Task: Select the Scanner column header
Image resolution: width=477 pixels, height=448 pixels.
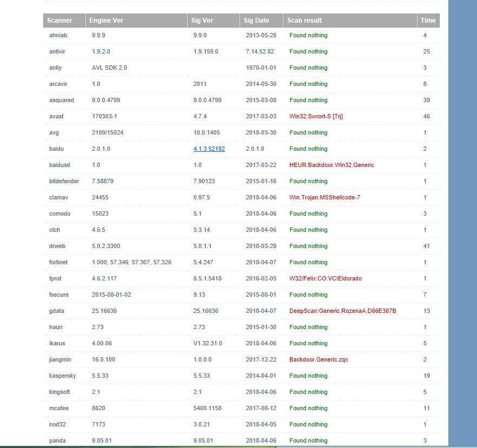Action: click(x=64, y=21)
